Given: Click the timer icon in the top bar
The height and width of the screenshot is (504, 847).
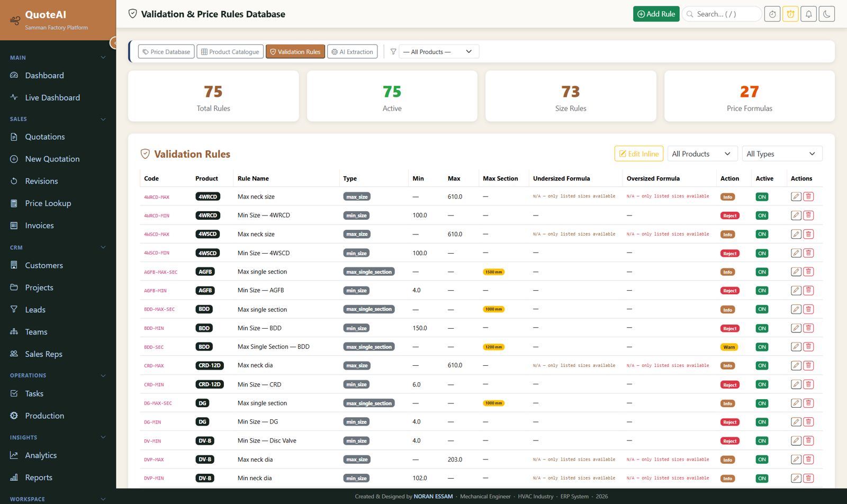Looking at the screenshot, I should click(772, 14).
